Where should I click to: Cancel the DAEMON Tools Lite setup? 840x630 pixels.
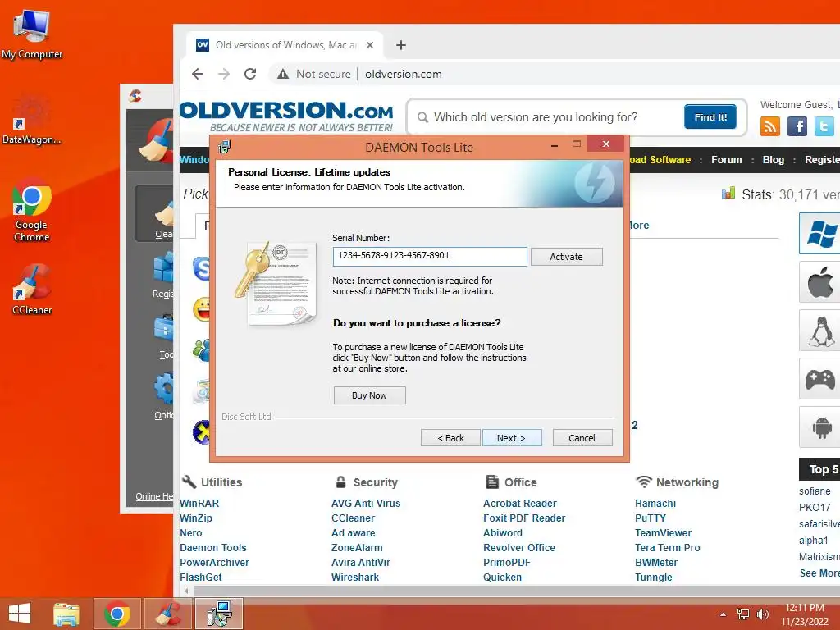[x=582, y=438]
